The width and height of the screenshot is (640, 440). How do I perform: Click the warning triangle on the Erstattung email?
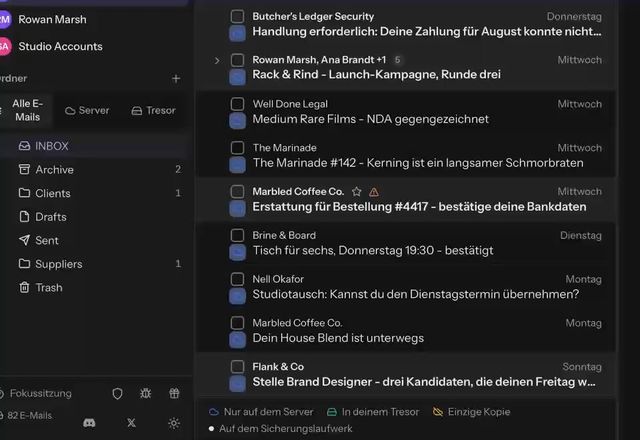point(374,192)
